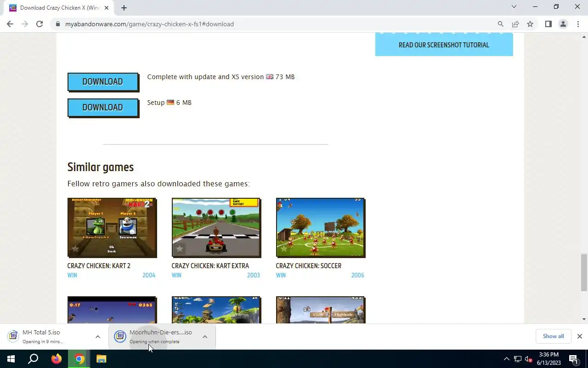Viewport: 588px width, 368px height.
Task: Expand options for Moorhuhn-Die-ers....iso download
Action: [x=205, y=337]
